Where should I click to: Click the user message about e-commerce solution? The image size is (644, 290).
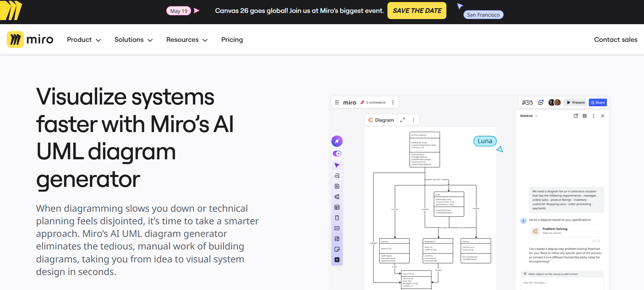point(566,200)
